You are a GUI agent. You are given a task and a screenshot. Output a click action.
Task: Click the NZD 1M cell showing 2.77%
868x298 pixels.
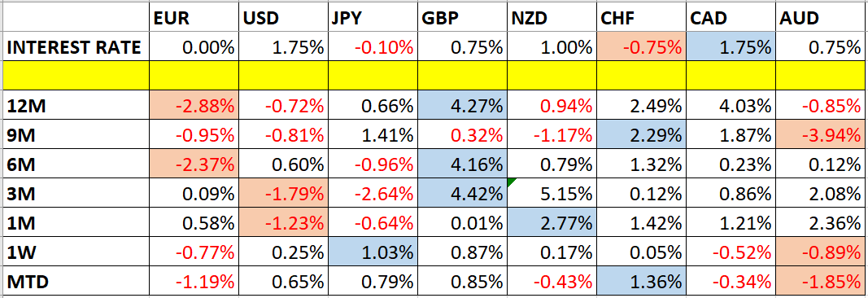tap(552, 223)
